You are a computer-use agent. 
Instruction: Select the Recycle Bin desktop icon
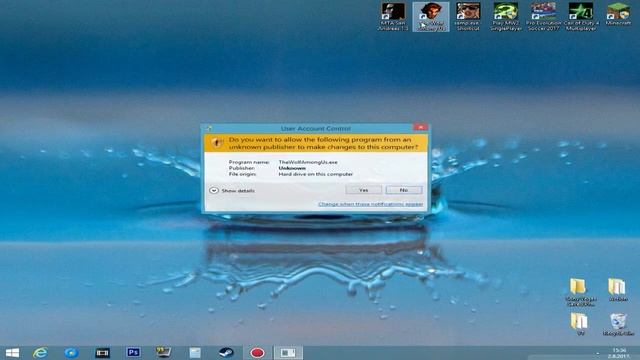(x=618, y=324)
